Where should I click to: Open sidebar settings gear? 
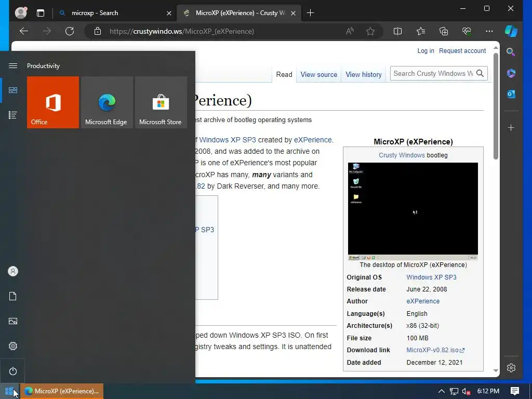[511, 368]
